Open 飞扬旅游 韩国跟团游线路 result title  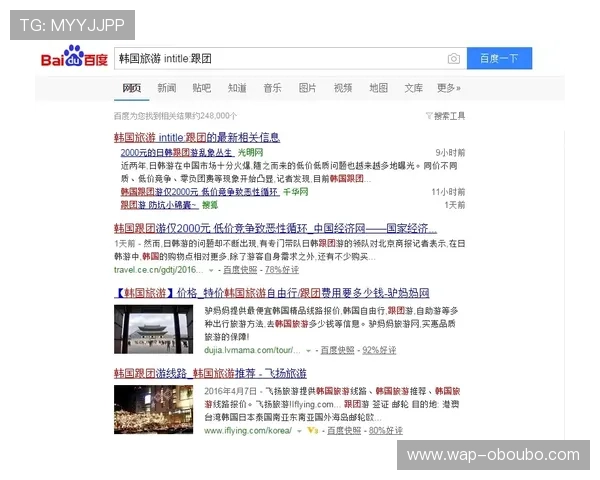[210, 373]
